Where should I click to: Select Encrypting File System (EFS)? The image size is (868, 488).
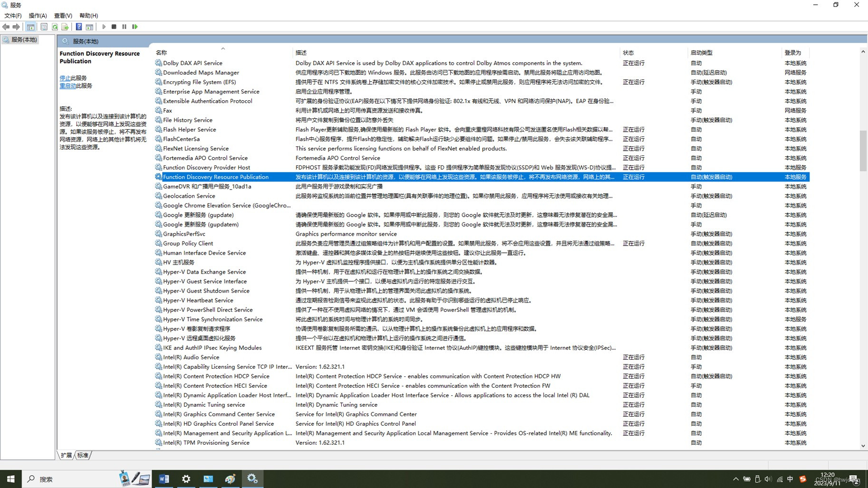(x=481, y=82)
